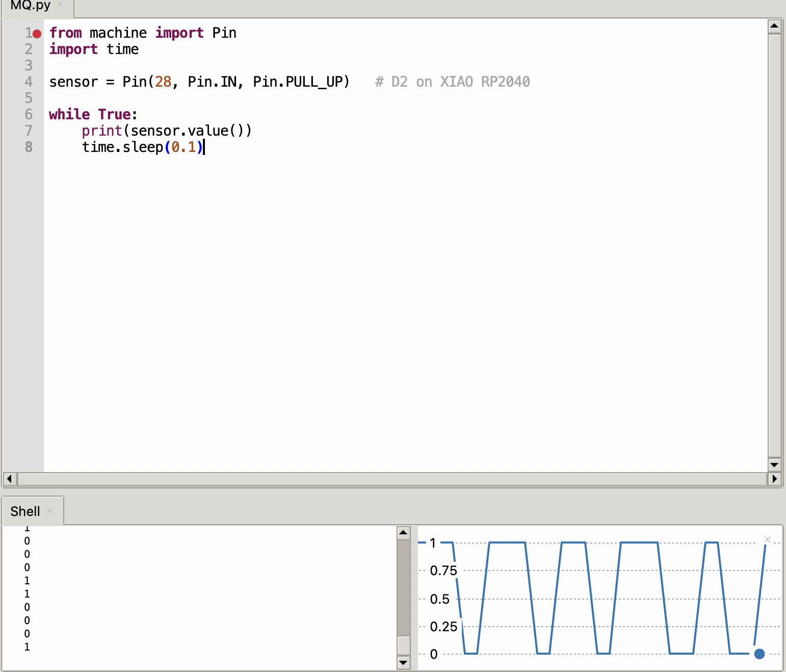Click line number 2 in the gutter
The height and width of the screenshot is (672, 786).
[x=29, y=49]
